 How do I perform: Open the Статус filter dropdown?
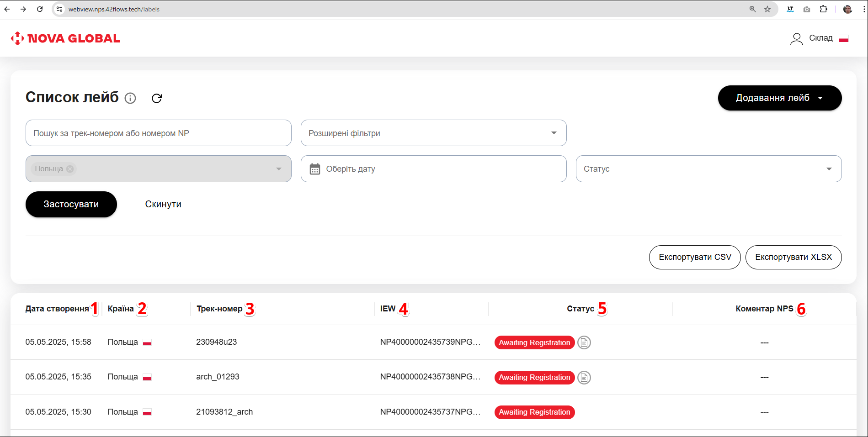pyautogui.click(x=708, y=169)
